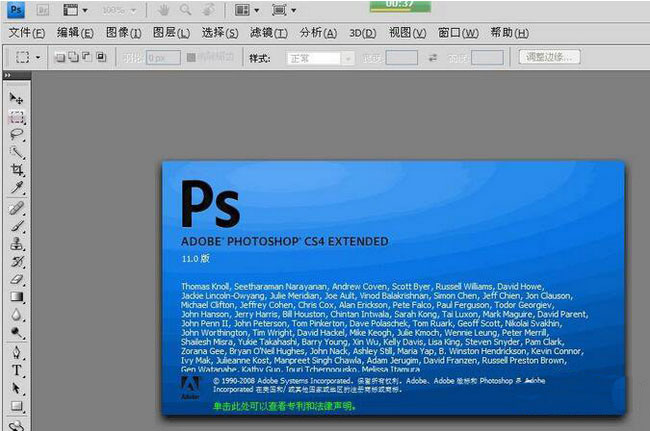Open the 图层(L) menu
The height and width of the screenshot is (431, 650).
pyautogui.click(x=171, y=33)
